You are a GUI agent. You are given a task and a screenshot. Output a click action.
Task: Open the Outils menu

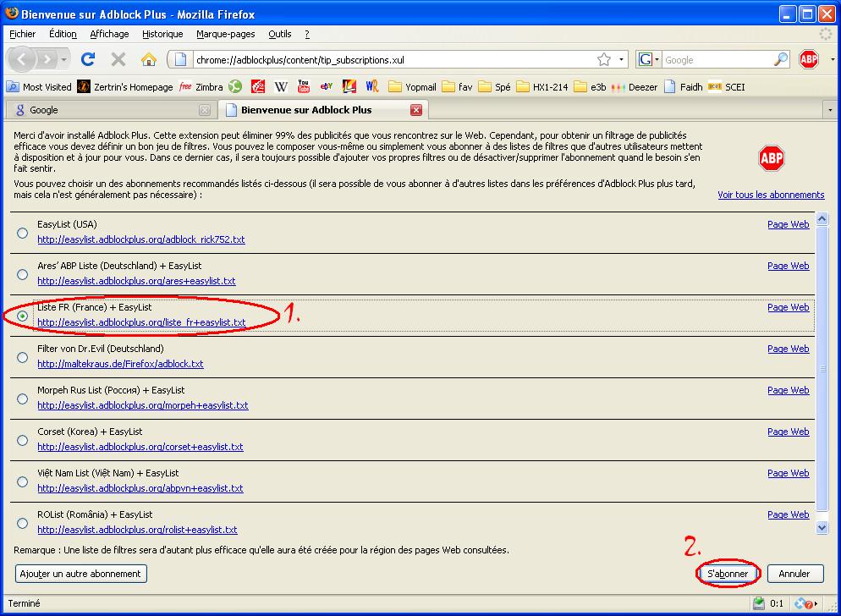[x=280, y=34]
